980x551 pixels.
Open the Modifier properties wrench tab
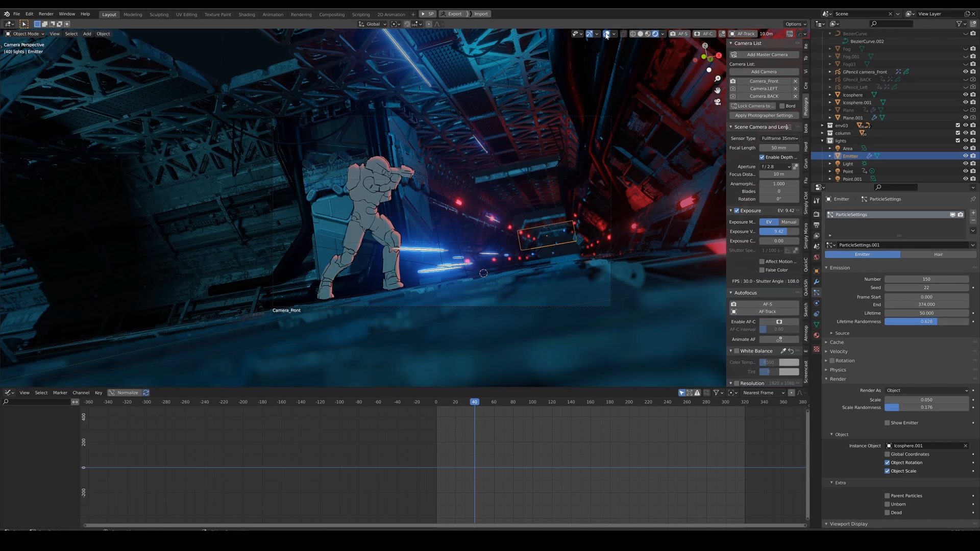(817, 282)
